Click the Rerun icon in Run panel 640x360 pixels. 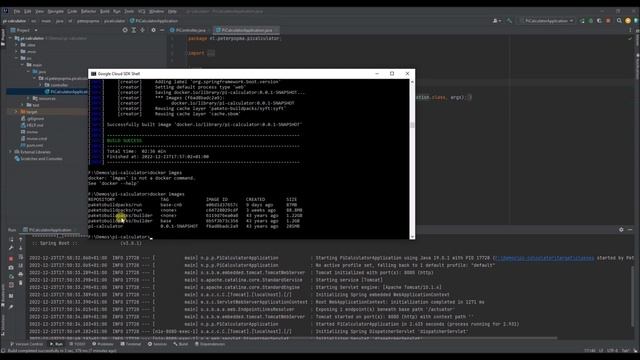click(11, 240)
